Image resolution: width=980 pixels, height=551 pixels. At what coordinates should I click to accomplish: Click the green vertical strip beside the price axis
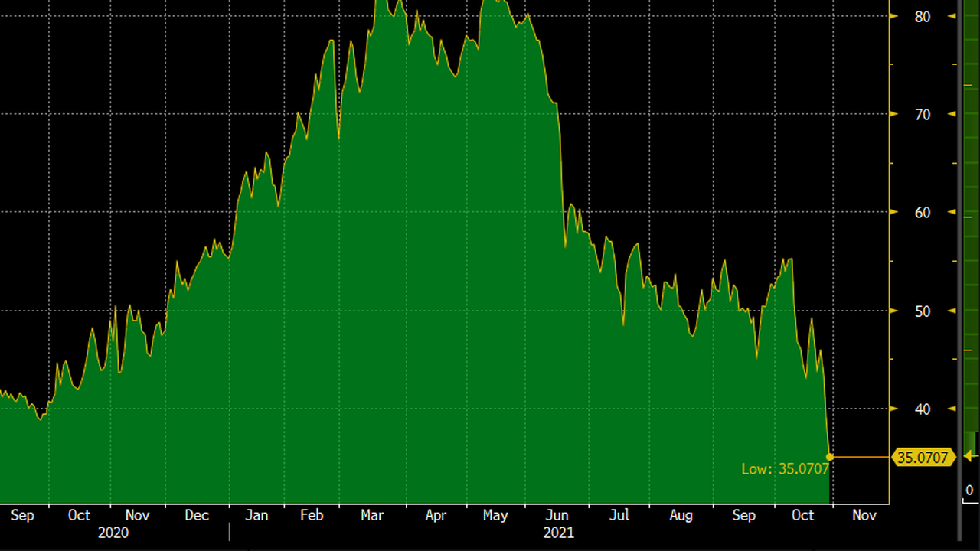970,230
